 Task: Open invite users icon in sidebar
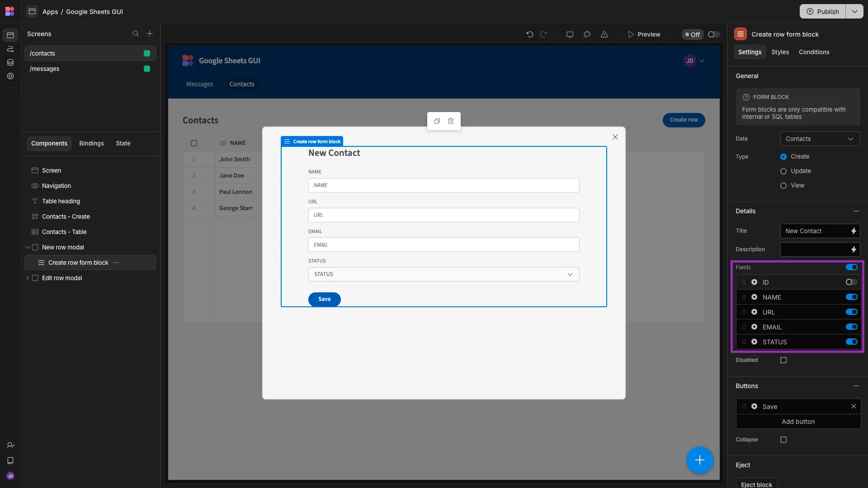[10, 445]
